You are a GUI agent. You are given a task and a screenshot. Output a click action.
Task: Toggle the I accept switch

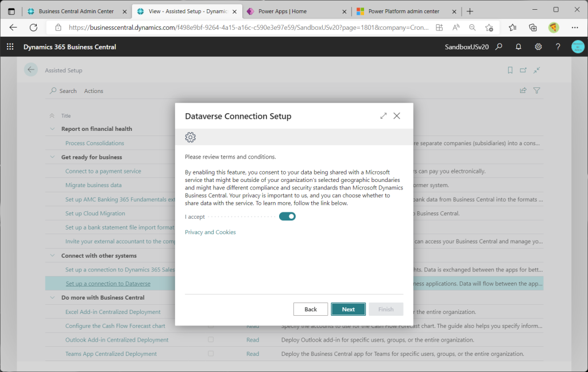point(287,216)
